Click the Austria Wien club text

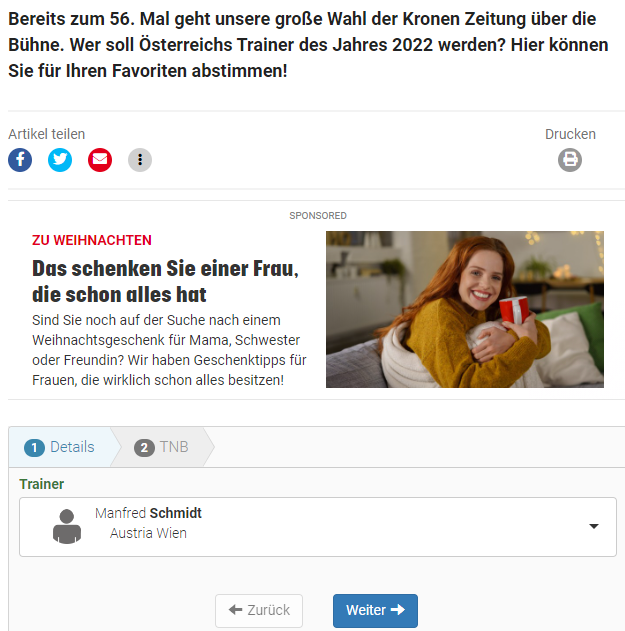[x=149, y=533]
